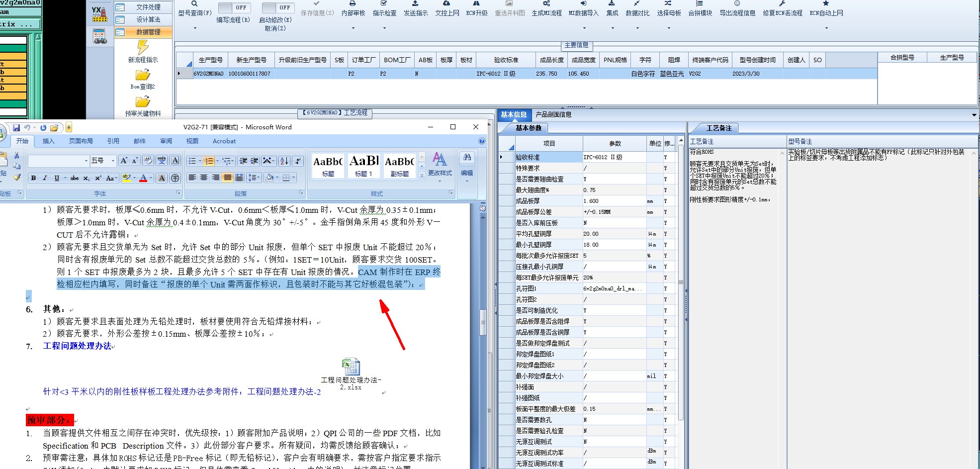Viewport: 980px width, 469px height.
Task: Click the red font color button
Action: point(143,178)
